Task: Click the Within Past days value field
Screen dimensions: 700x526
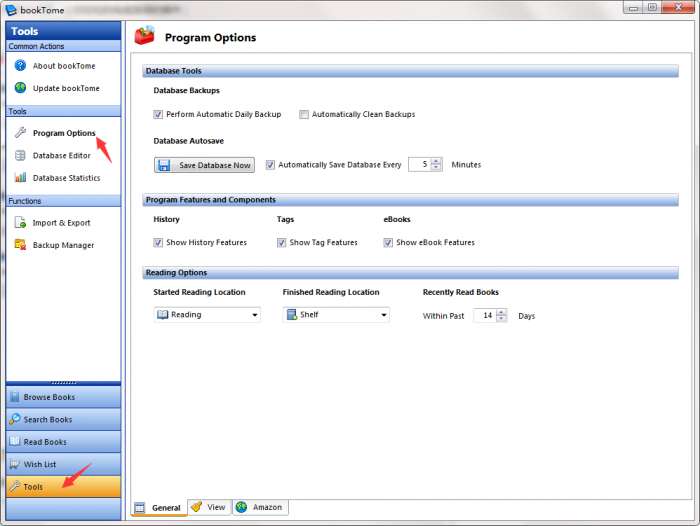Action: [x=485, y=315]
